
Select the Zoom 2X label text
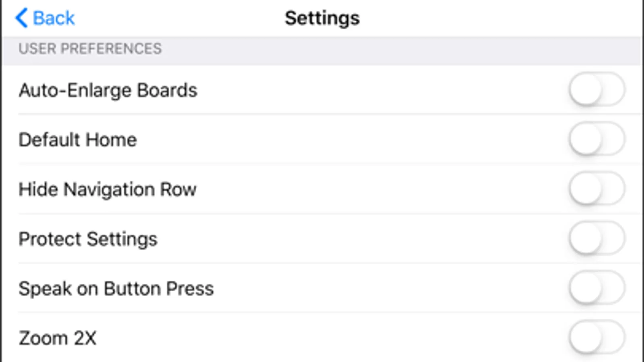58,338
